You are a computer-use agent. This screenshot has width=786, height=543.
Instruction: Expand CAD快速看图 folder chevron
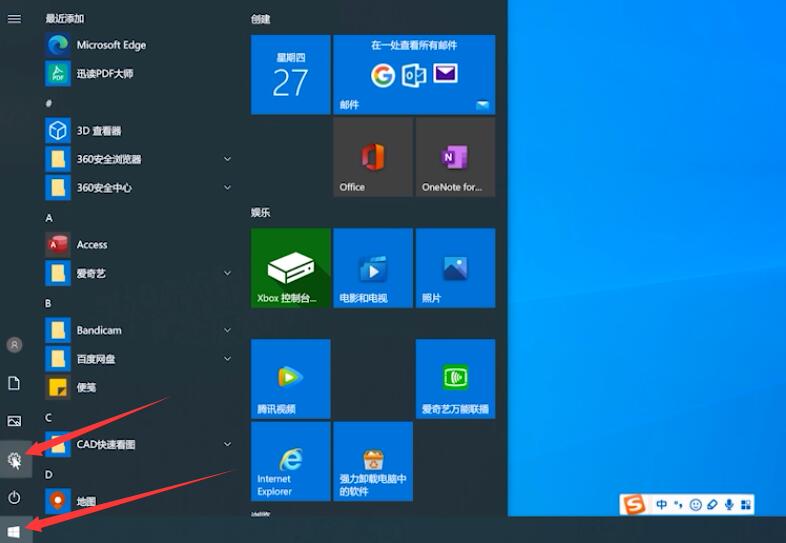pos(227,445)
